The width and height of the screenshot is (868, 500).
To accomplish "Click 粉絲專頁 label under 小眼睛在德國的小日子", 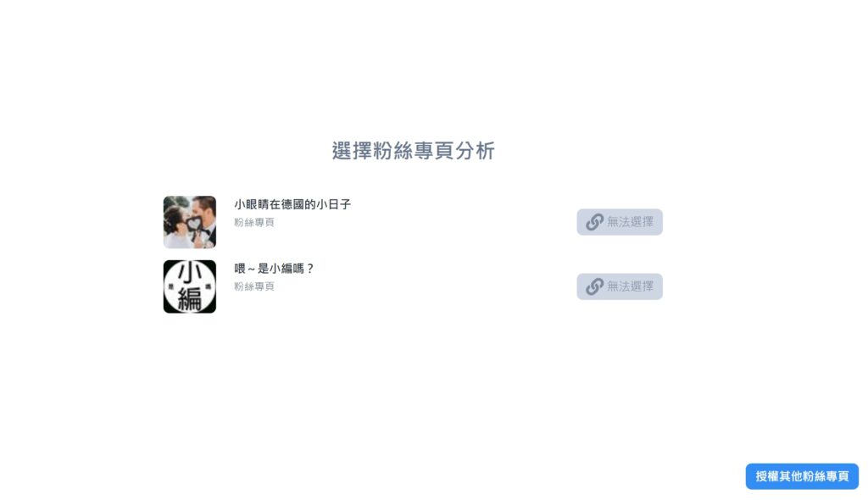I will [254, 222].
